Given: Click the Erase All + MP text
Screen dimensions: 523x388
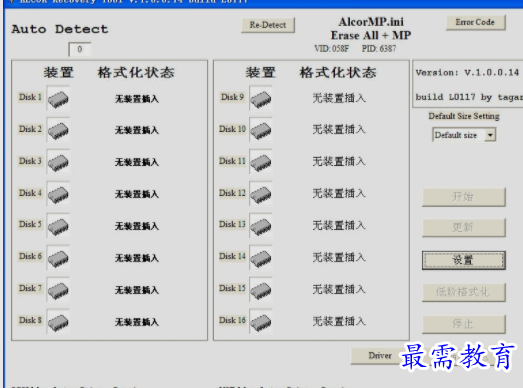Looking at the screenshot, I should pyautogui.click(x=371, y=35).
